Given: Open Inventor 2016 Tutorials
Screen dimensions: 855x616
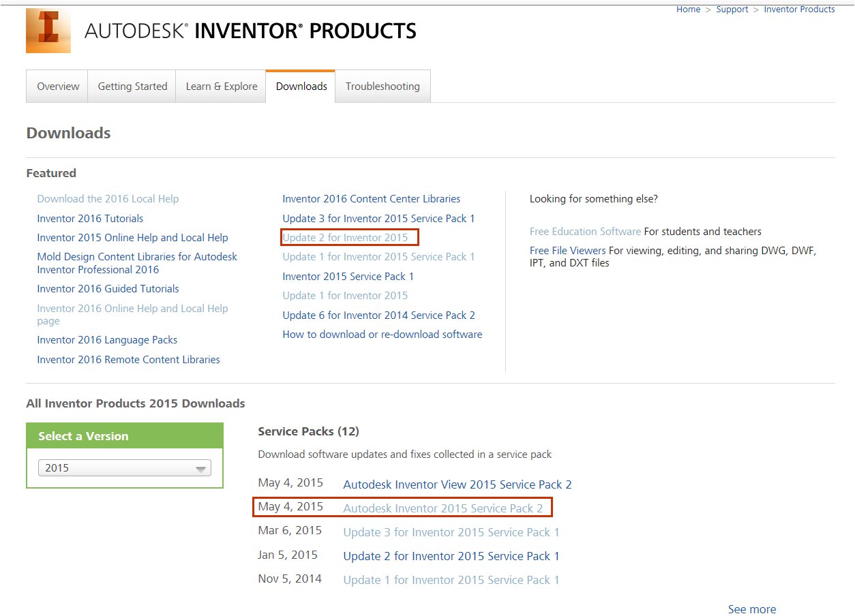Looking at the screenshot, I should point(89,218).
